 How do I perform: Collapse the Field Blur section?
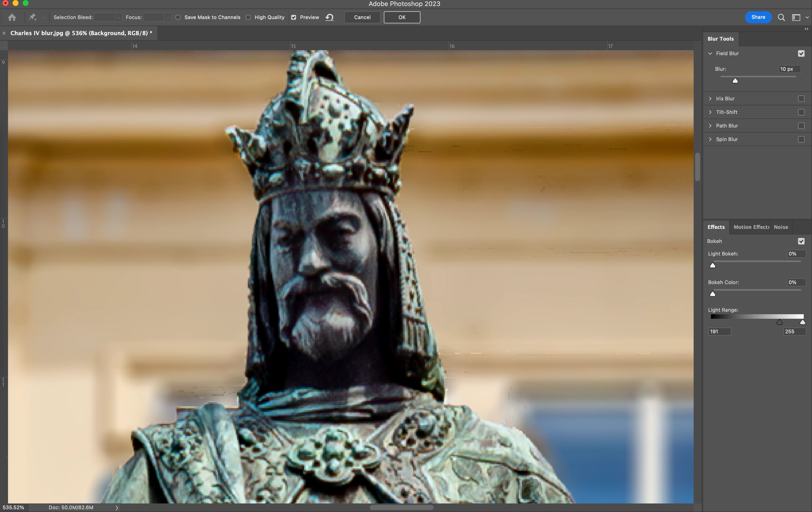pos(710,53)
